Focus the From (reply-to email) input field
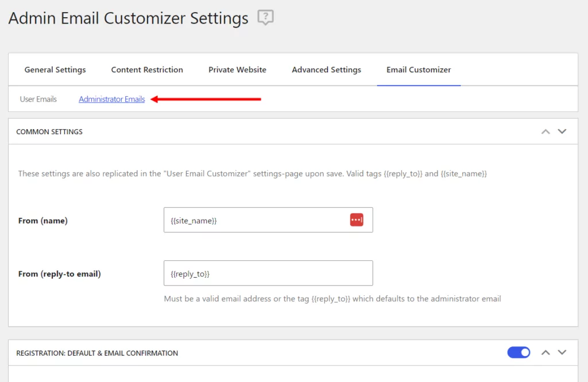 [x=268, y=273]
